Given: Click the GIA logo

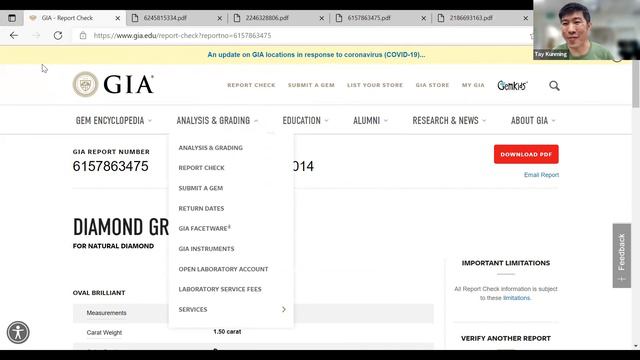Looking at the screenshot, I should point(113,84).
